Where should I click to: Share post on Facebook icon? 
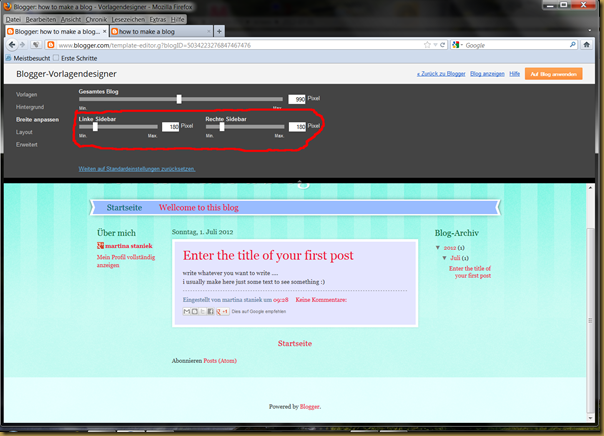[x=210, y=311]
